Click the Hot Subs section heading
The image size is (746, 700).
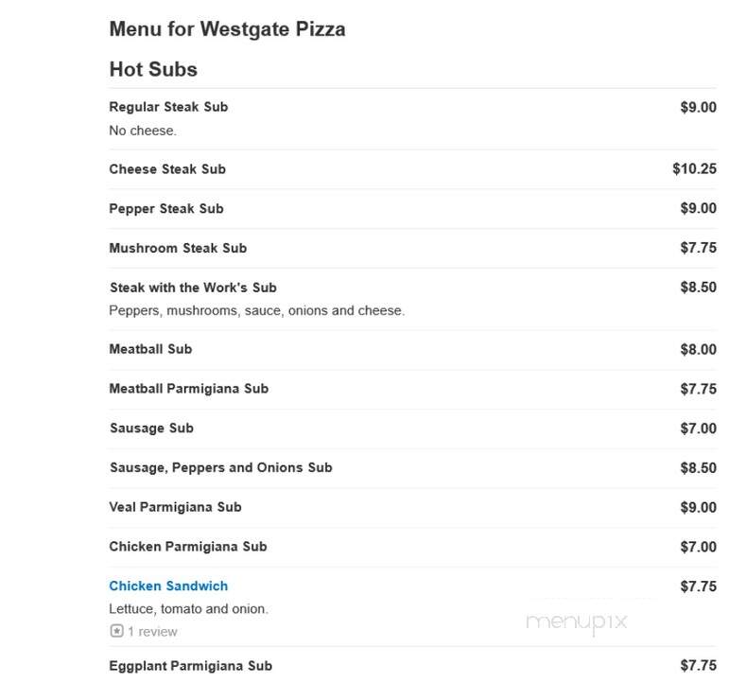(153, 69)
